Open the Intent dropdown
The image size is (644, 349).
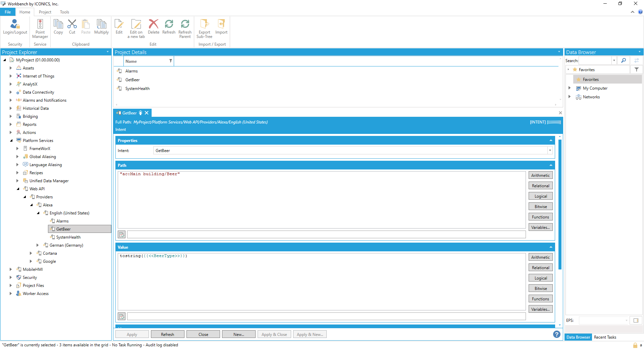click(x=550, y=151)
